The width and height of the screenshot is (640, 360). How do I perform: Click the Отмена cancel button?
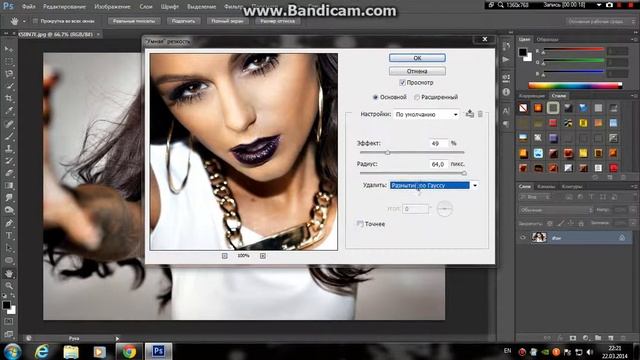417,71
